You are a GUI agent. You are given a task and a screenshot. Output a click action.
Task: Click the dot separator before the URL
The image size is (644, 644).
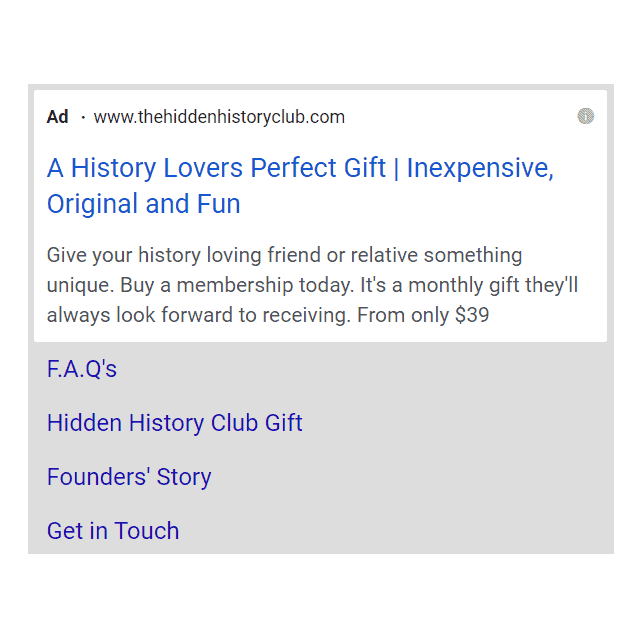(82, 117)
